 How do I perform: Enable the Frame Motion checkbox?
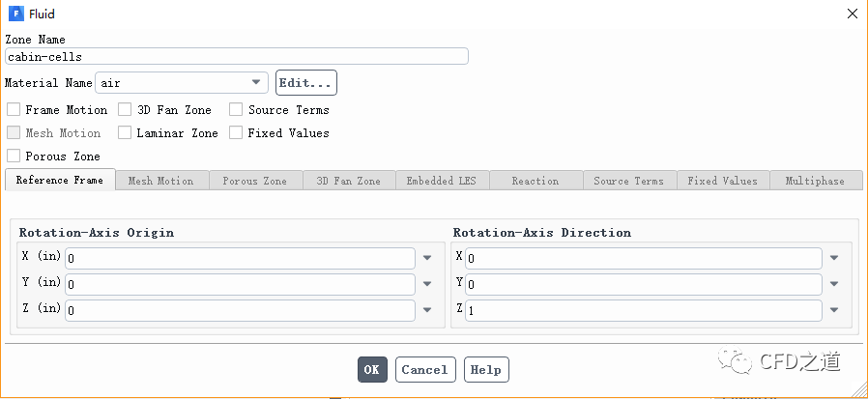pyautogui.click(x=14, y=110)
